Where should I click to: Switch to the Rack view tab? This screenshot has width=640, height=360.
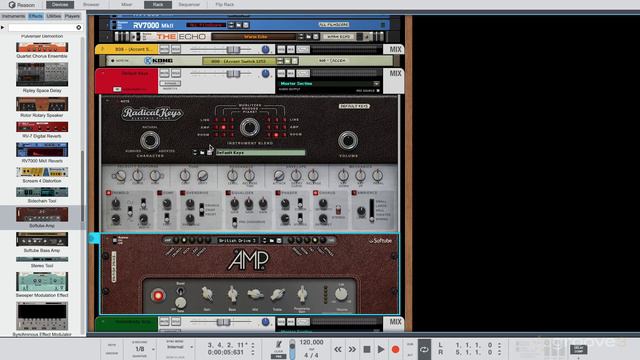pos(158,4)
